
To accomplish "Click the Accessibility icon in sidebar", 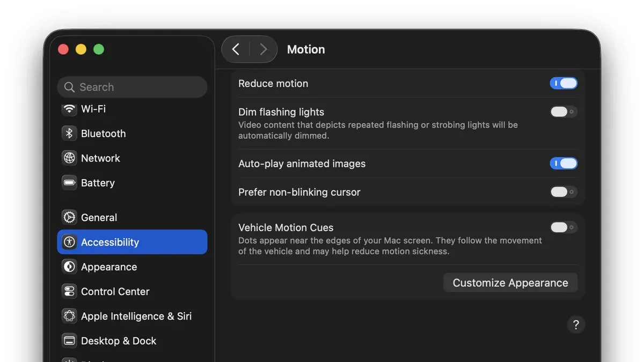I will point(69,242).
